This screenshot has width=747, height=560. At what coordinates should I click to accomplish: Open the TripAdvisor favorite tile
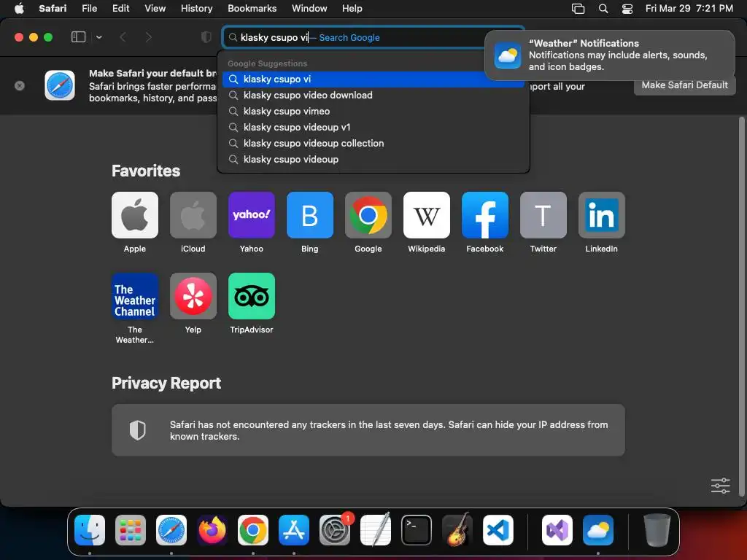click(252, 296)
